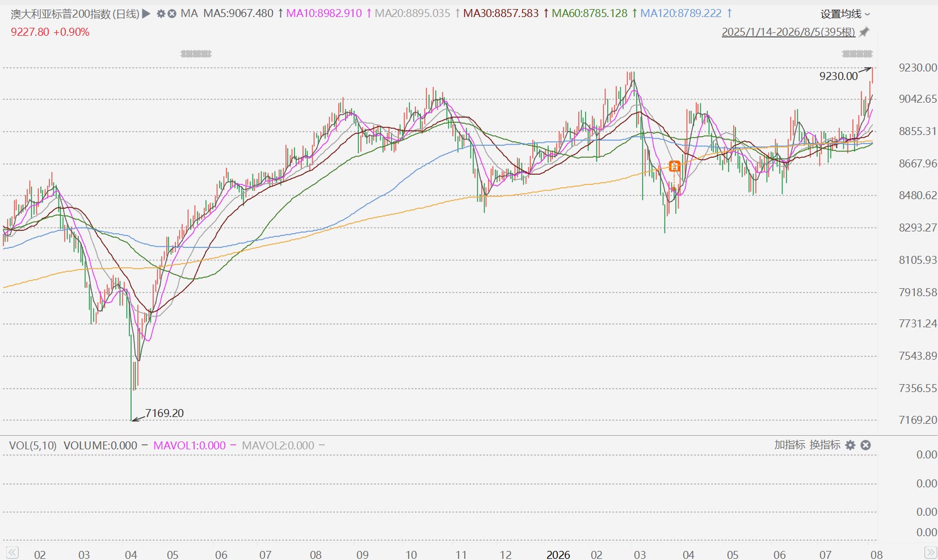Click the 7356.55 price axis label
The height and width of the screenshot is (560, 938).
tap(918, 389)
